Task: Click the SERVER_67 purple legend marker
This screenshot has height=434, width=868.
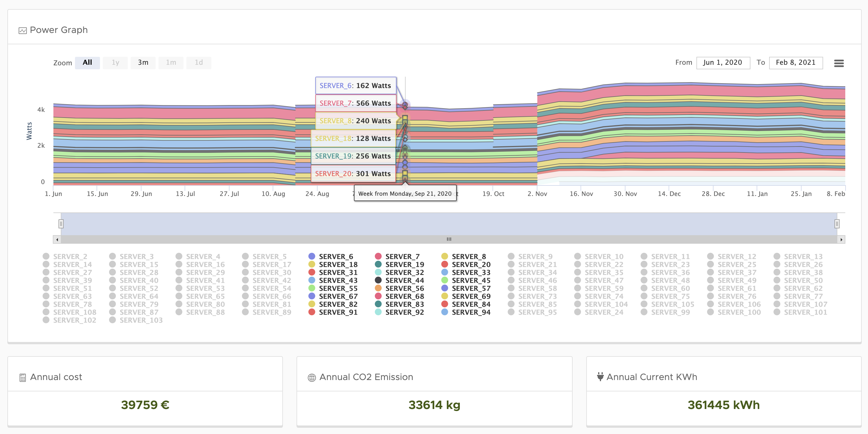Action: pos(312,296)
